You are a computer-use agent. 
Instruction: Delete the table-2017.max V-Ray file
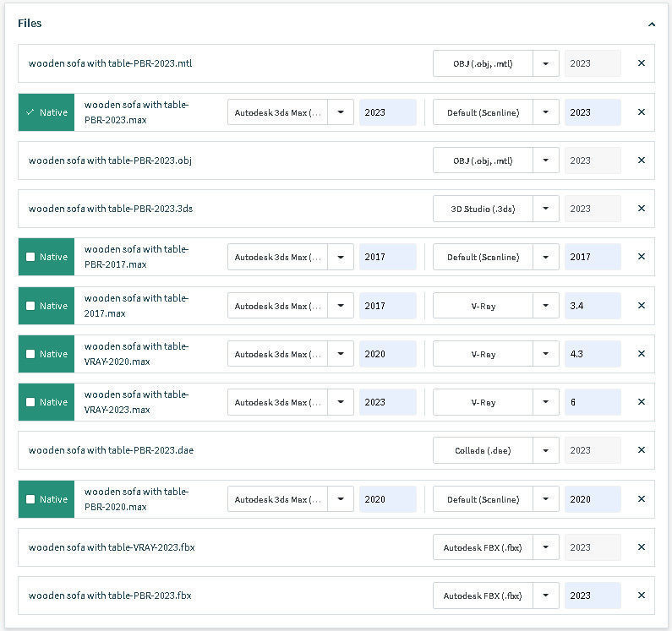tap(641, 306)
